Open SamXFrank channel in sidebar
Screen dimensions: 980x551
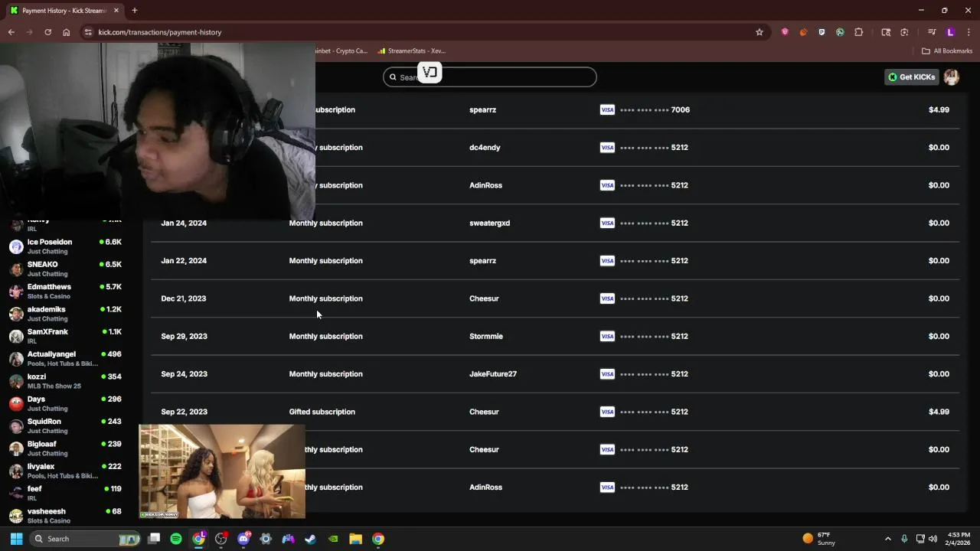pos(66,336)
